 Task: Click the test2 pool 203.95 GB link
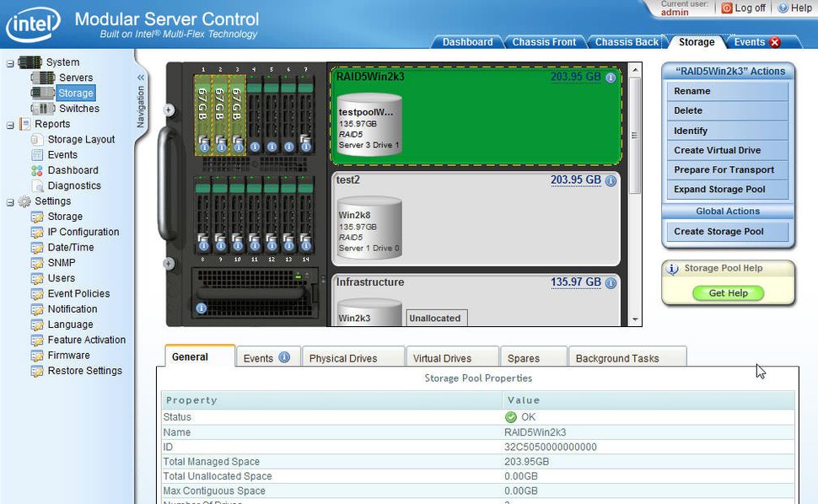[x=576, y=180]
